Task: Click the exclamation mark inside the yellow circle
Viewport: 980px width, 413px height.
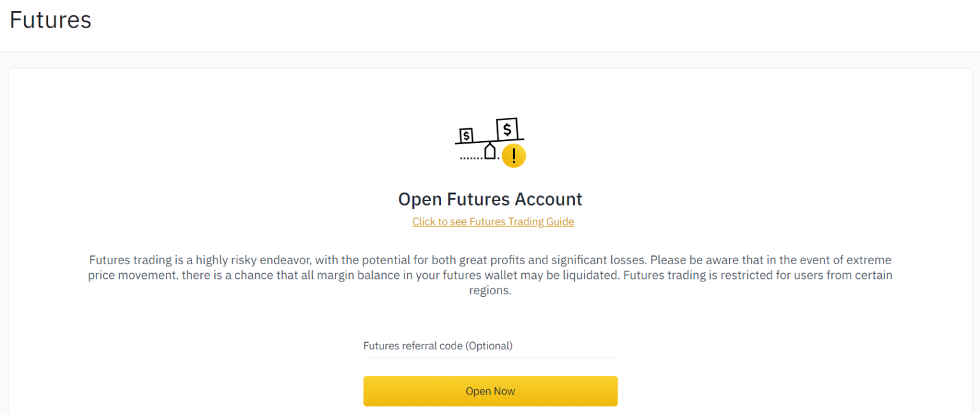Action: tap(514, 155)
